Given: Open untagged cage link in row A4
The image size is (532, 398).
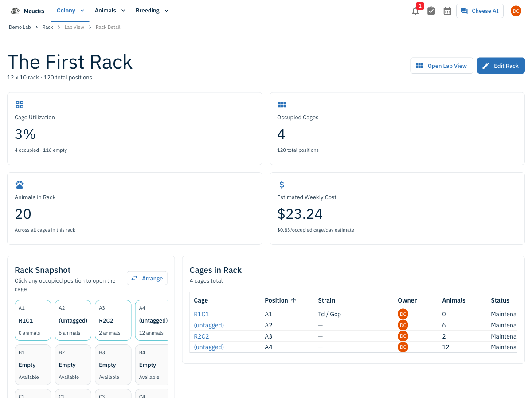Looking at the screenshot, I should coord(209,347).
